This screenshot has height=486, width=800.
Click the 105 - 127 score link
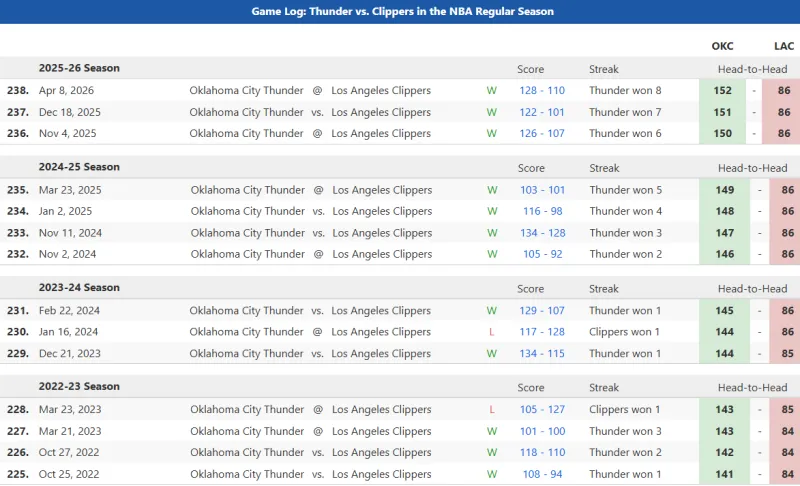point(542,409)
